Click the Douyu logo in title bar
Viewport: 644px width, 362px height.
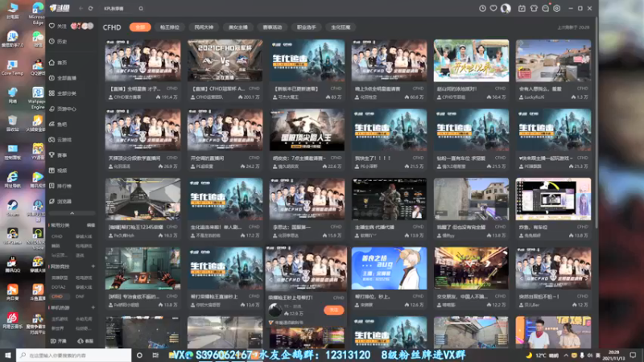pyautogui.click(x=60, y=8)
